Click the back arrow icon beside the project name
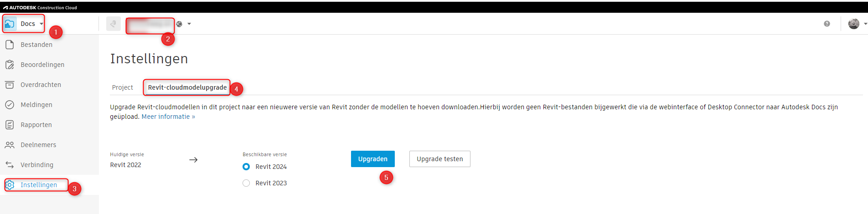Image resolution: width=868 pixels, height=214 pixels. click(114, 24)
